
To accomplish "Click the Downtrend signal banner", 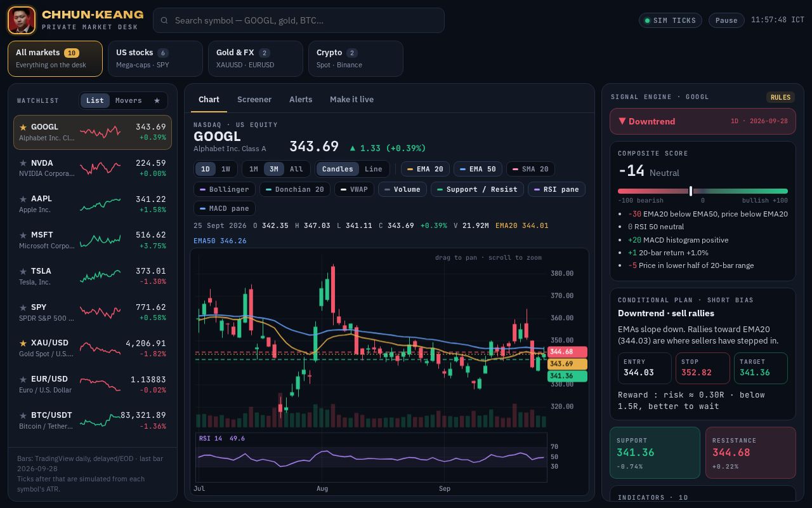I will click(x=703, y=121).
